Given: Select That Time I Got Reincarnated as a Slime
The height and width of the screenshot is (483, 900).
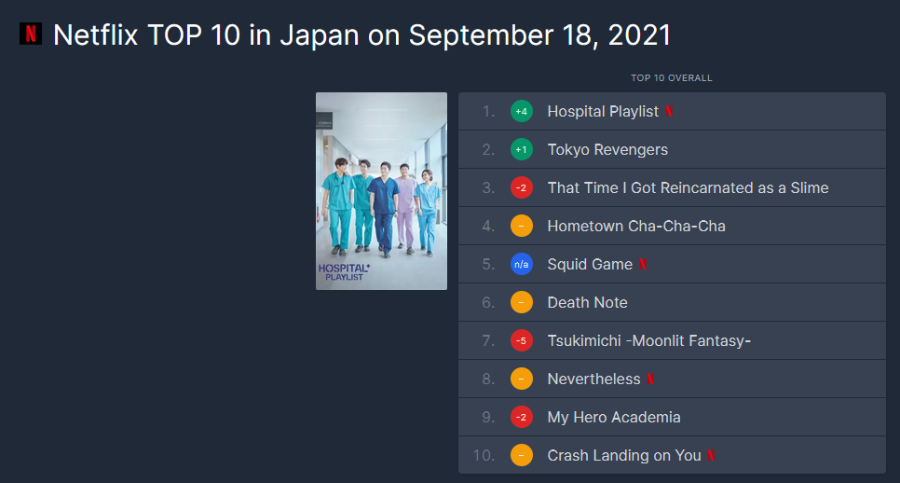Looking at the screenshot, I should click(x=687, y=188).
